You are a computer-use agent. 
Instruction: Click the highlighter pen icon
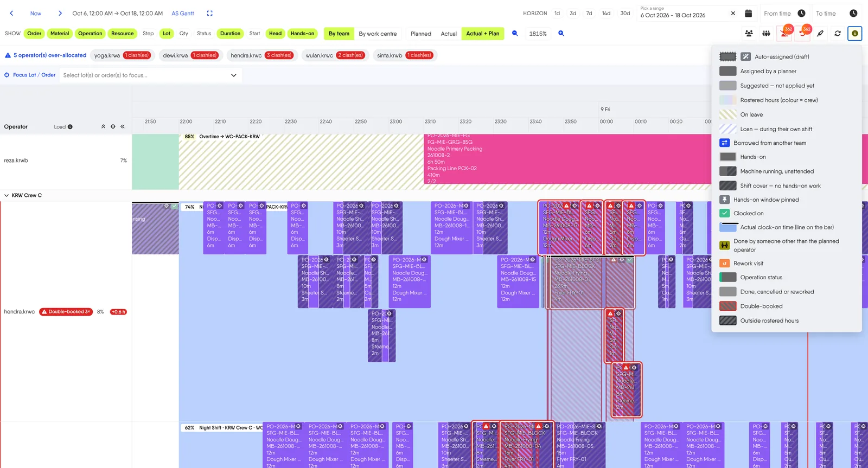coord(820,34)
